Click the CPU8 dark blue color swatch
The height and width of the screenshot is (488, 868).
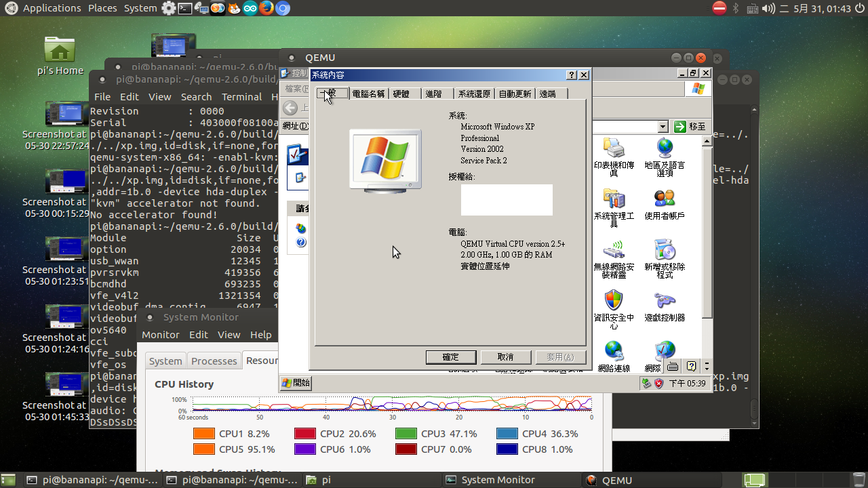[507, 449]
